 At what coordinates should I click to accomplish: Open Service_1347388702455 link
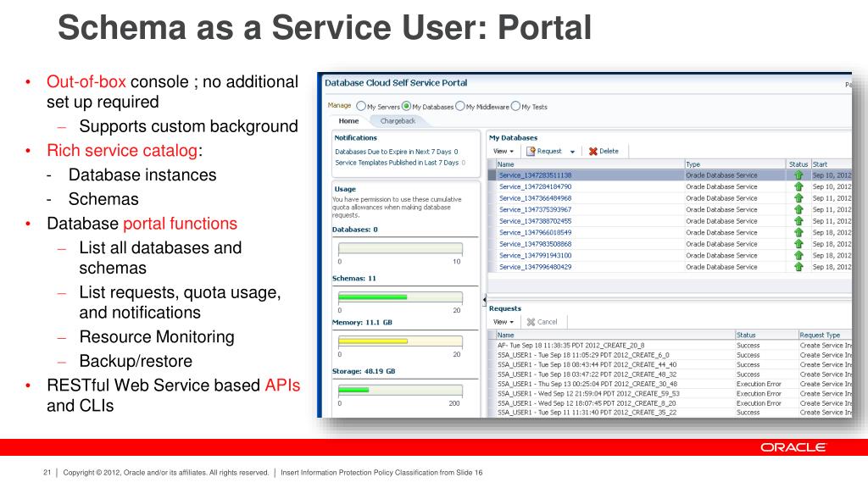[x=535, y=221]
